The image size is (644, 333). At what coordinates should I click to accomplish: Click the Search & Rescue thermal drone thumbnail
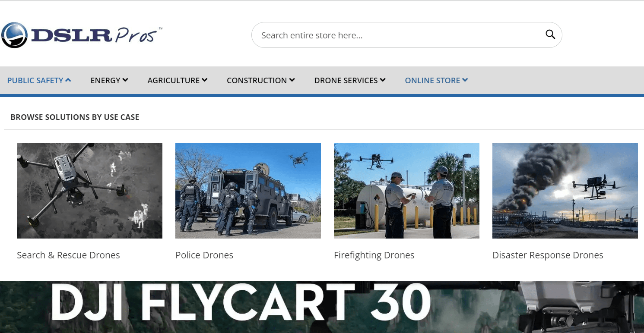tap(89, 191)
